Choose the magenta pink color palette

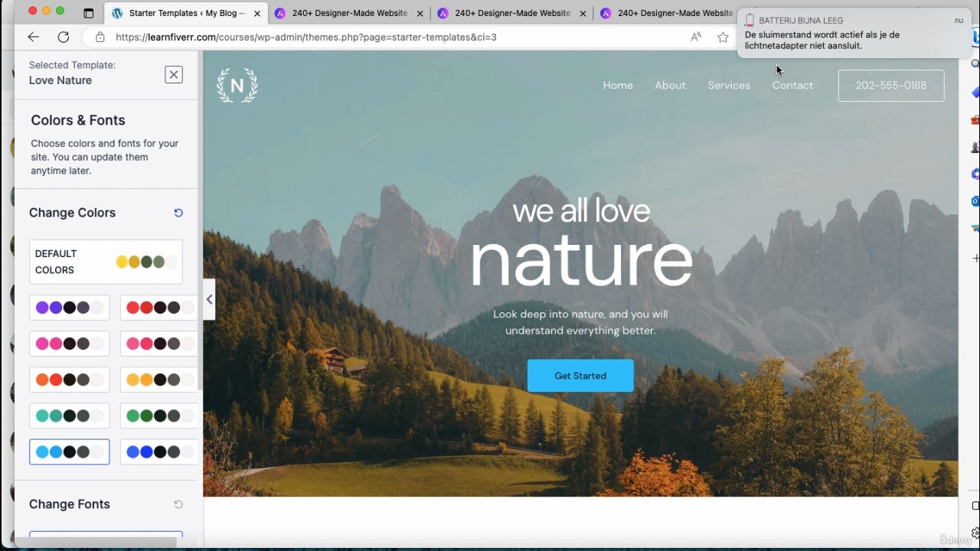tap(70, 344)
